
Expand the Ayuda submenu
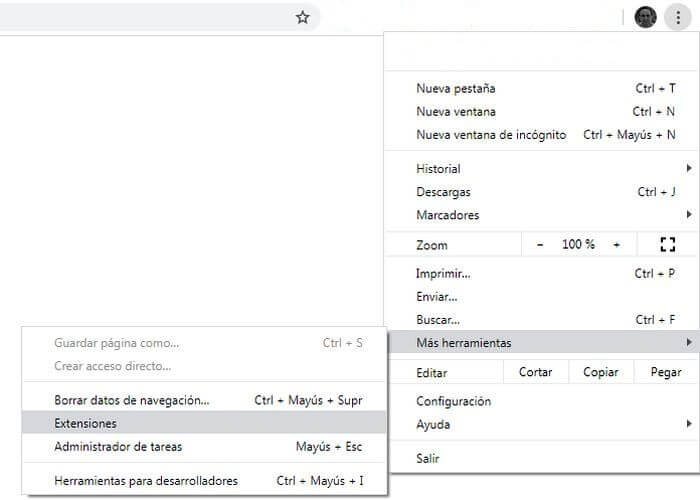point(542,425)
